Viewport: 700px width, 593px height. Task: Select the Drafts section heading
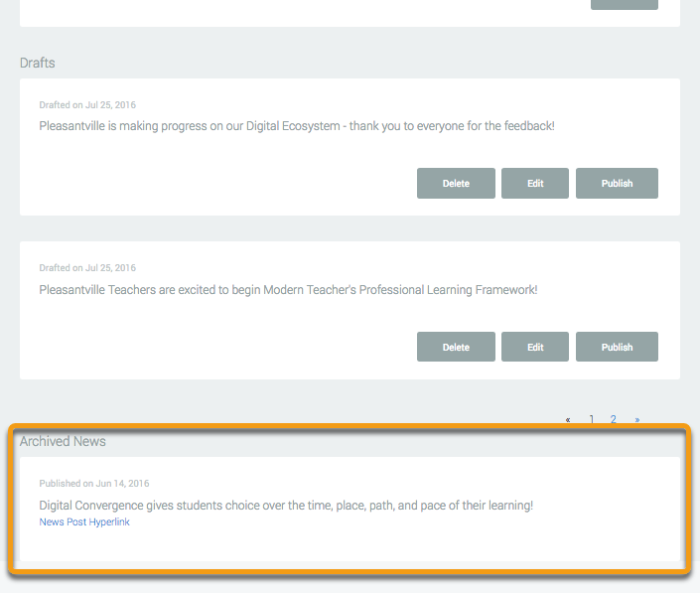(x=38, y=63)
